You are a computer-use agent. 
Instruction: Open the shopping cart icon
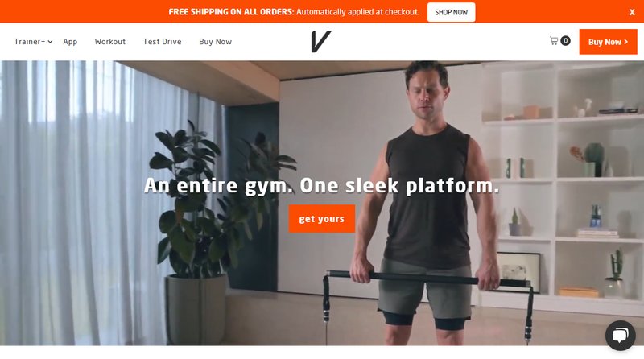pos(554,41)
